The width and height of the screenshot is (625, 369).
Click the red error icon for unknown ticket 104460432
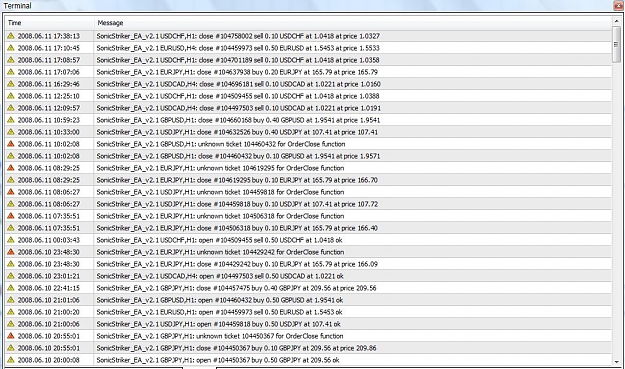pyautogui.click(x=11, y=143)
